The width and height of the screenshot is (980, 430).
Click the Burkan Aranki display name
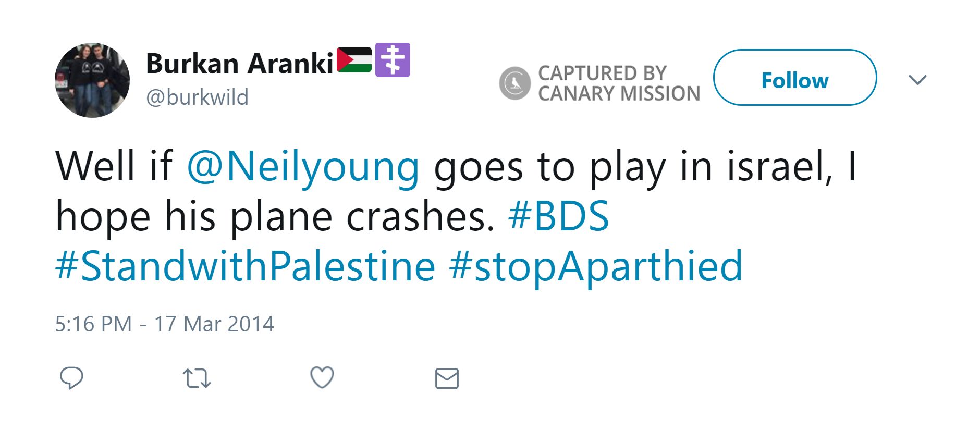(x=239, y=64)
